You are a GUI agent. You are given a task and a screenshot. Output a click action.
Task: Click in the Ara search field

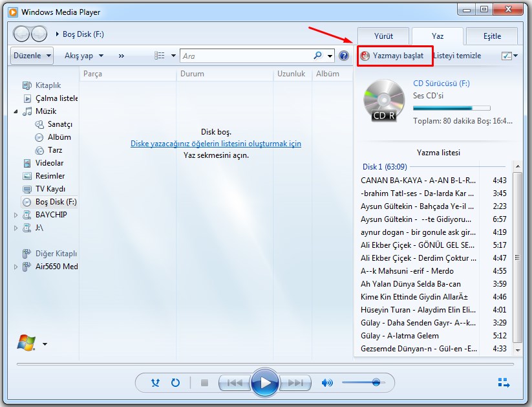pos(246,56)
